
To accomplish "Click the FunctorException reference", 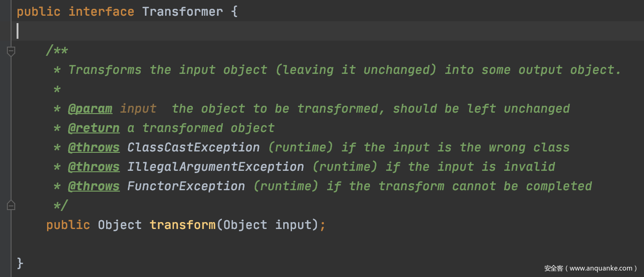I will 186,186.
